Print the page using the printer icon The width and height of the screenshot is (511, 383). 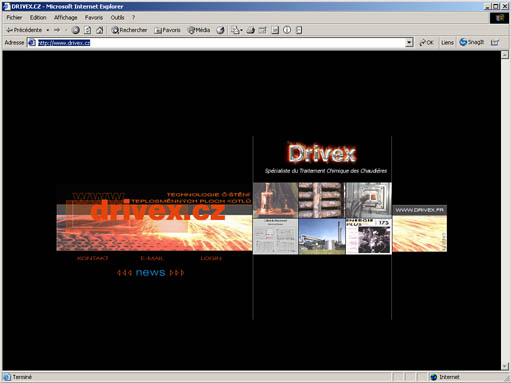pos(251,30)
